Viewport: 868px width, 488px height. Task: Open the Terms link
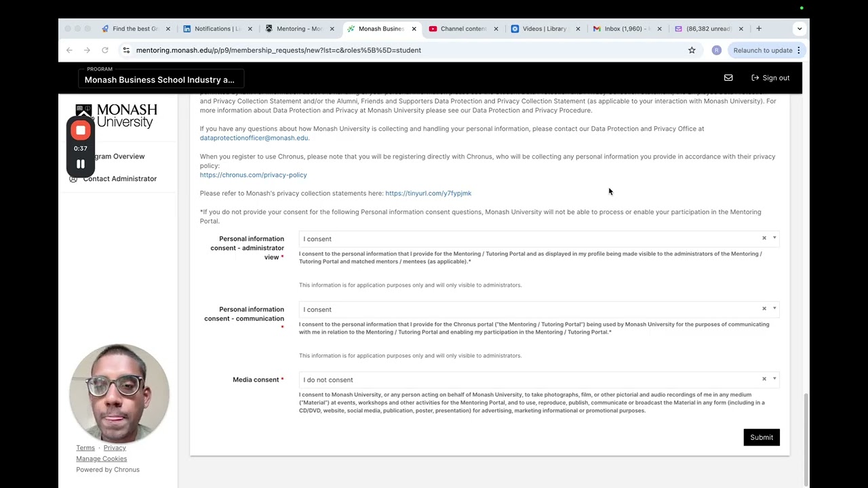tap(85, 448)
